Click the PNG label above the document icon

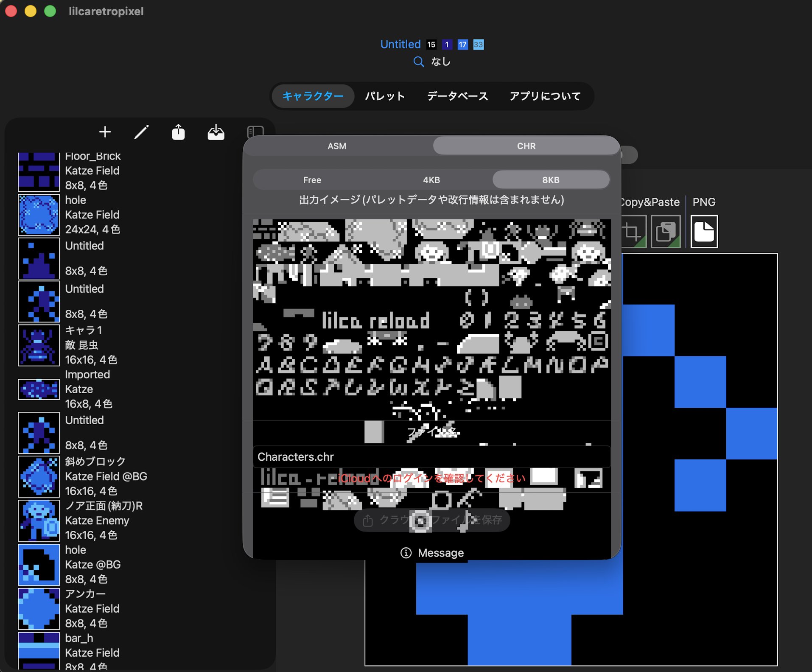pos(704,202)
